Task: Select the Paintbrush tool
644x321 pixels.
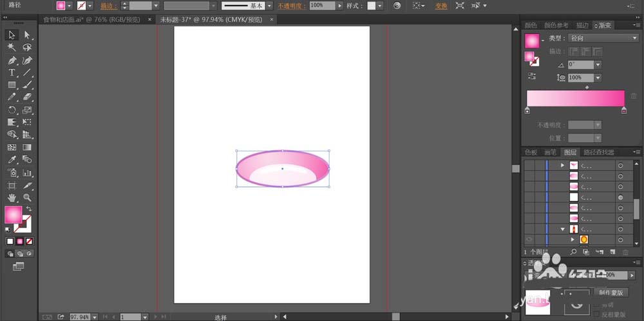Action: point(27,85)
